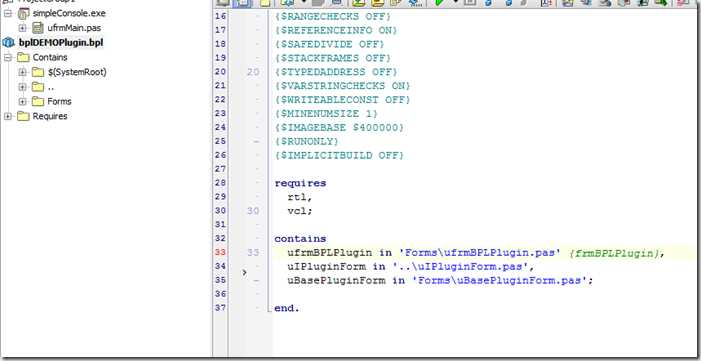Screen dimensions: 701x361
Task: Select the Requires node label
Action: (x=50, y=116)
